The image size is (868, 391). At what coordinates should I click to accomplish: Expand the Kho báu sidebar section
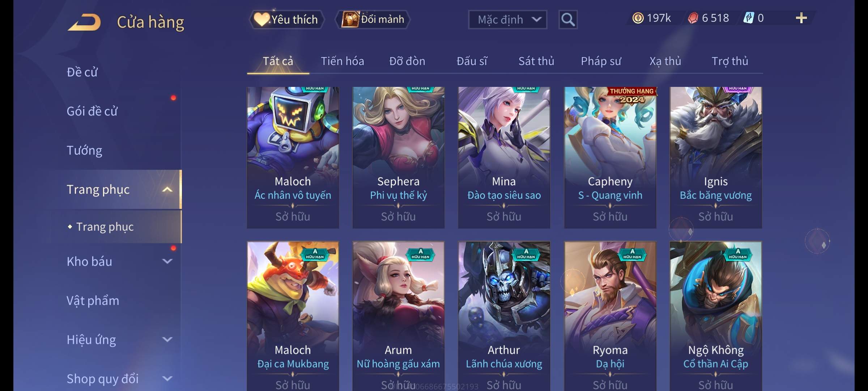tap(167, 261)
